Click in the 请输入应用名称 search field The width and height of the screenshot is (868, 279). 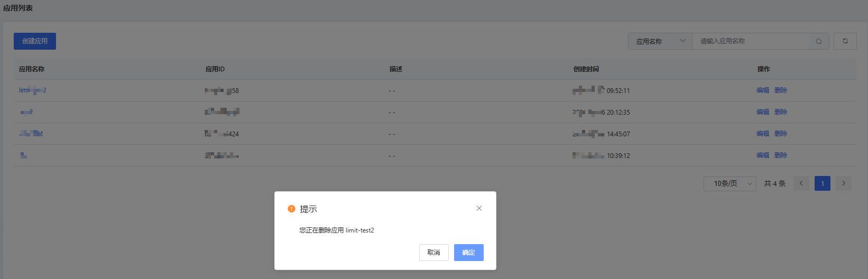click(x=751, y=41)
